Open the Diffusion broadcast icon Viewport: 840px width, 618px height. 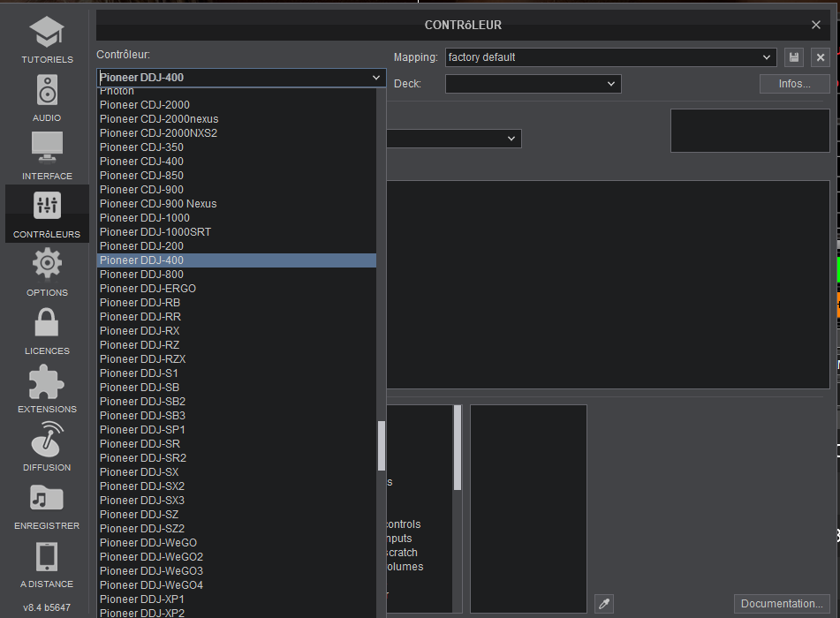point(47,446)
